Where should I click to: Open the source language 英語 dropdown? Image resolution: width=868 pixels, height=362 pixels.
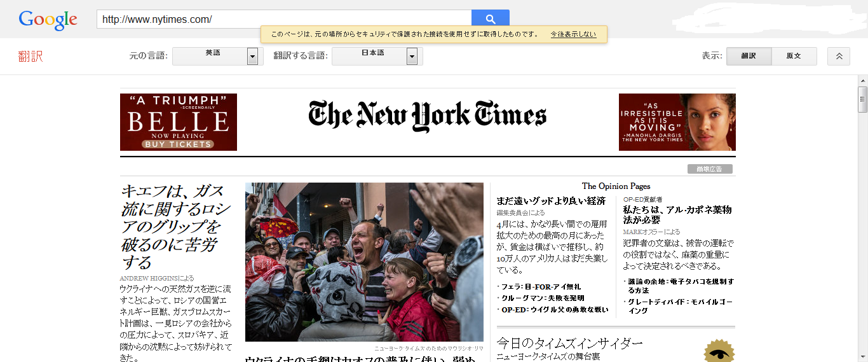pyautogui.click(x=218, y=56)
